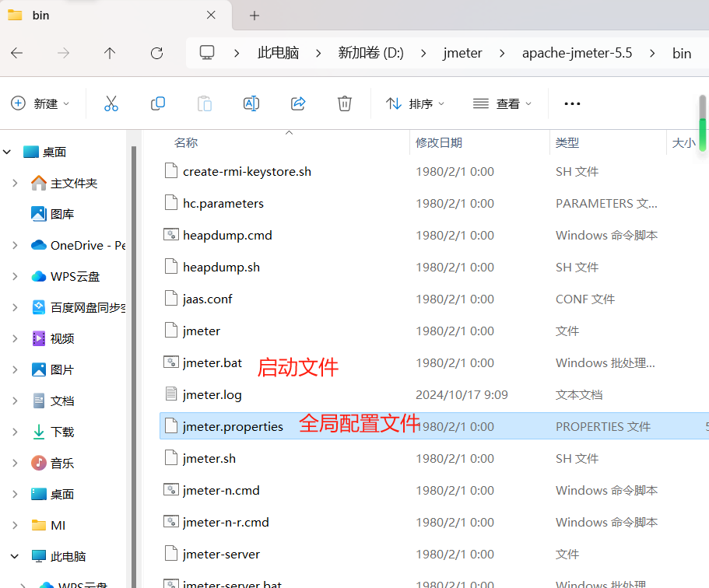This screenshot has width=709, height=588.
Task: Select the hc.parameters file
Action: coord(223,203)
